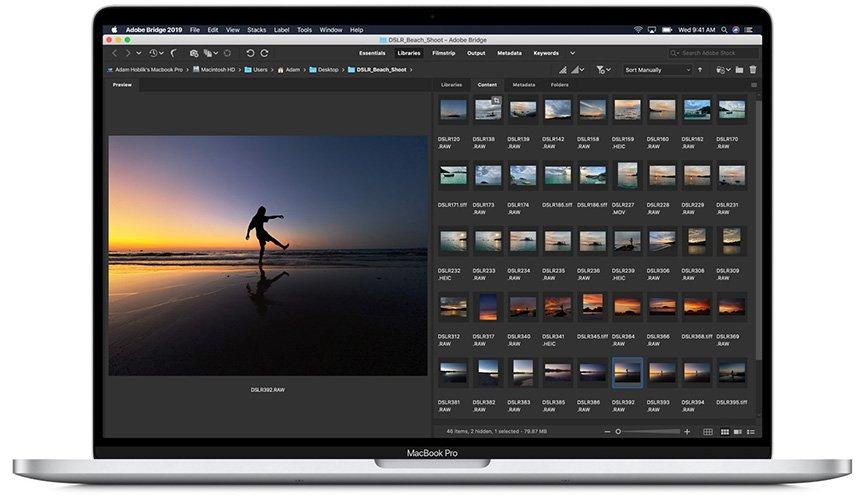Rotate 90° clockwise
This screenshot has width=864, height=496.
pyautogui.click(x=264, y=53)
